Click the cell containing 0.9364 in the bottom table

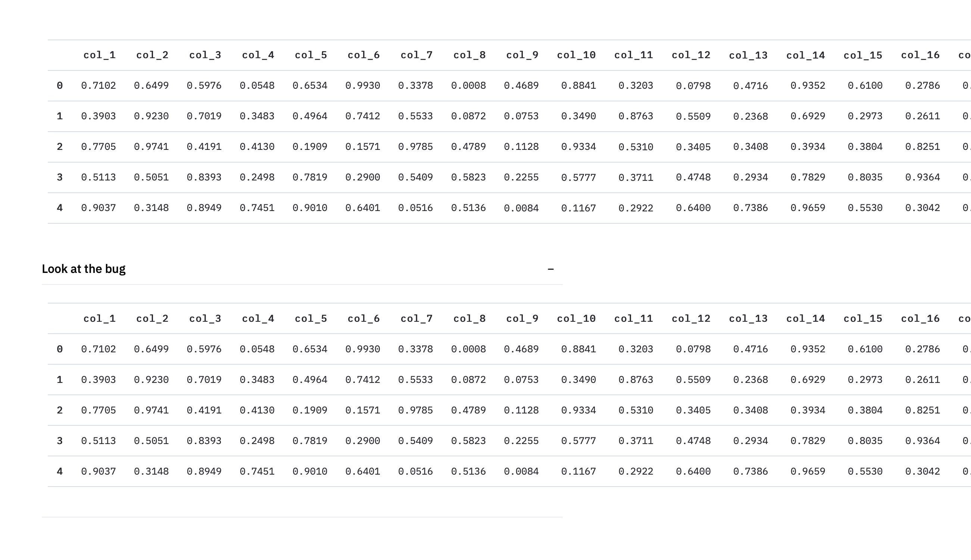(x=920, y=440)
